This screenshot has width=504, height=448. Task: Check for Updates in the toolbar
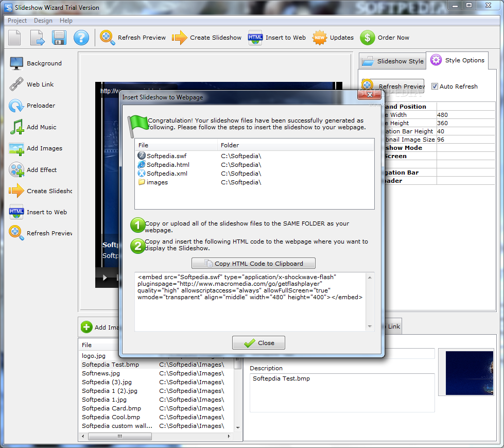pyautogui.click(x=333, y=38)
